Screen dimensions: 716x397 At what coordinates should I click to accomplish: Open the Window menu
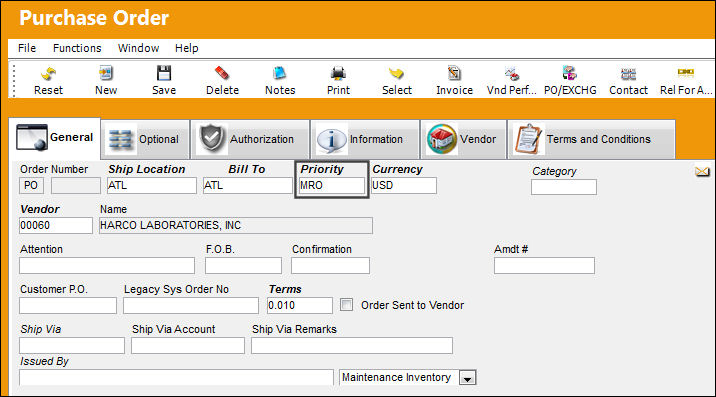[x=138, y=48]
